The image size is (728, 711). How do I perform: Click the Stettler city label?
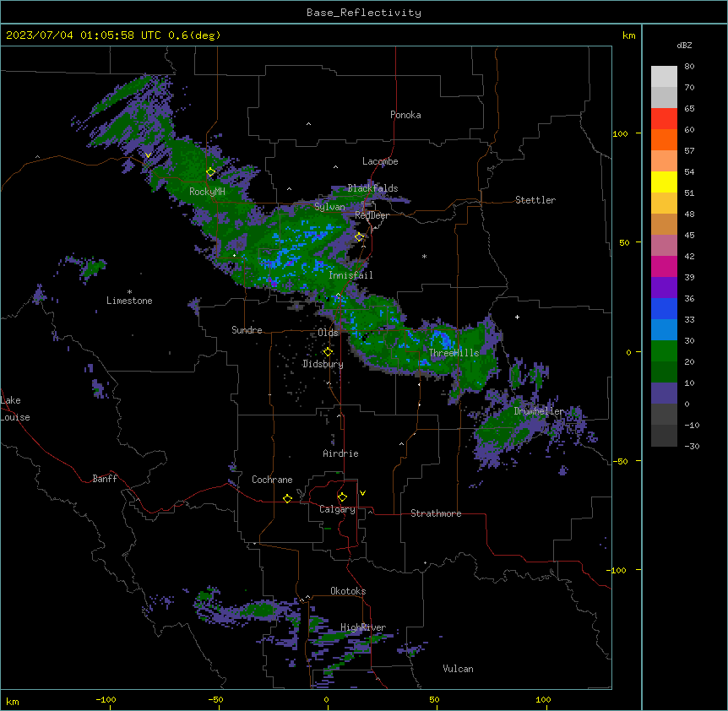click(x=535, y=200)
